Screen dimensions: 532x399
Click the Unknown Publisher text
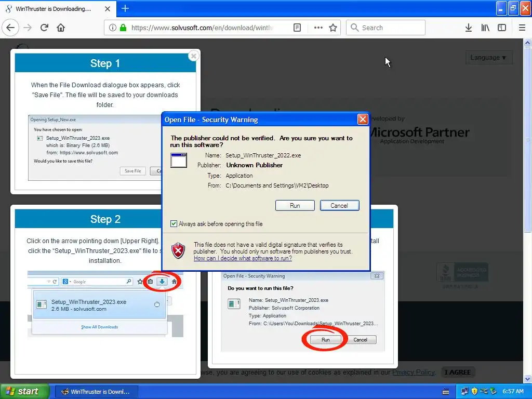(254, 165)
